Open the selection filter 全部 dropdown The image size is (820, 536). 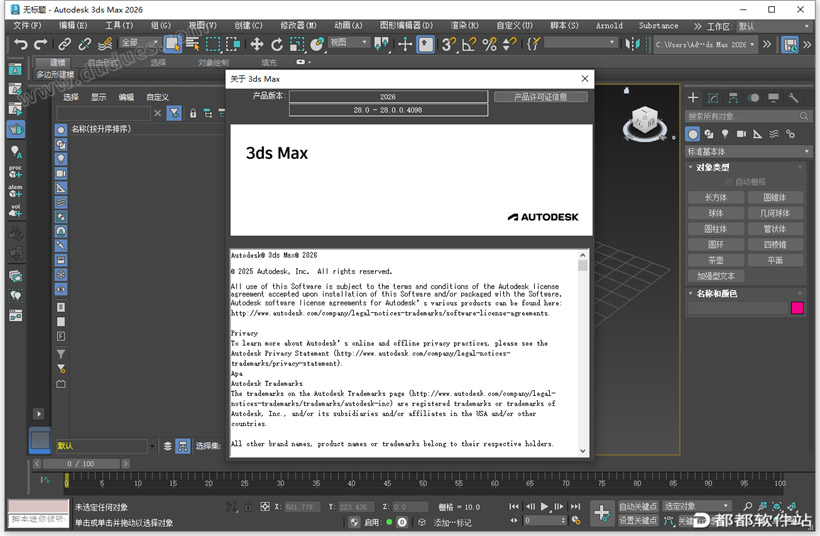140,43
